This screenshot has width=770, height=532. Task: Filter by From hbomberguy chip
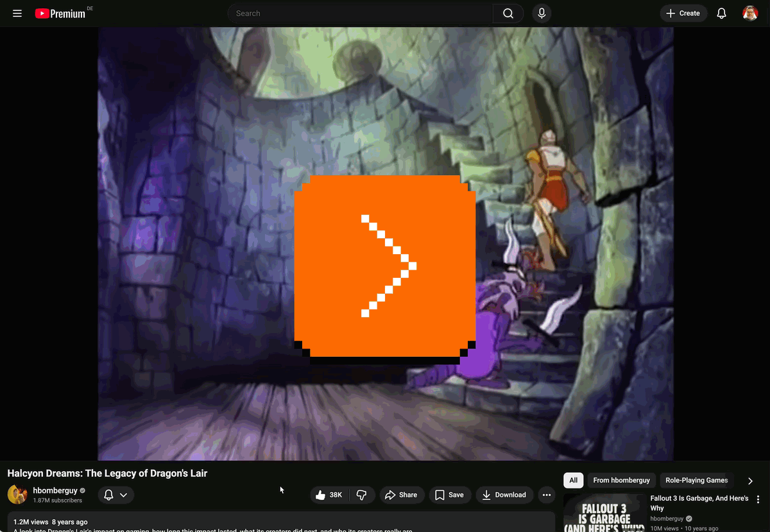(x=621, y=480)
